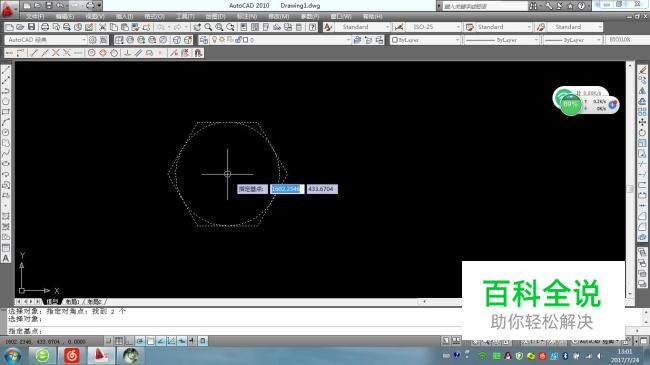The width and height of the screenshot is (650, 365).
Task: Toggle Snap mode in status bar
Action: click(x=108, y=341)
